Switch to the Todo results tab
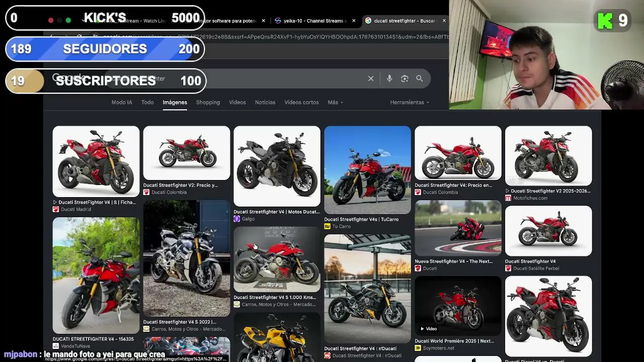Screen dimensions: 644x362 (147, 102)
